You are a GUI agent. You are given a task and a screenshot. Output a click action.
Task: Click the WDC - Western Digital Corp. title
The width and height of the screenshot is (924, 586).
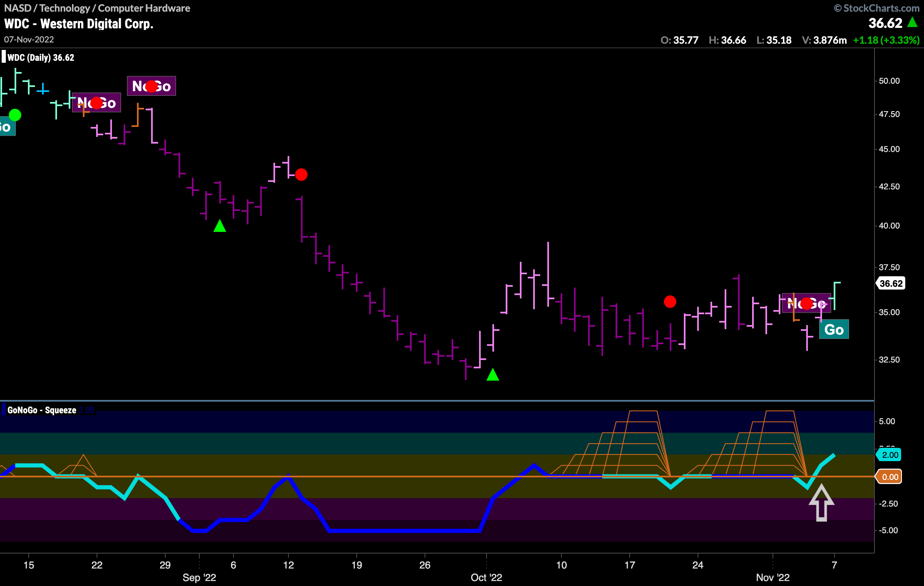(x=79, y=24)
